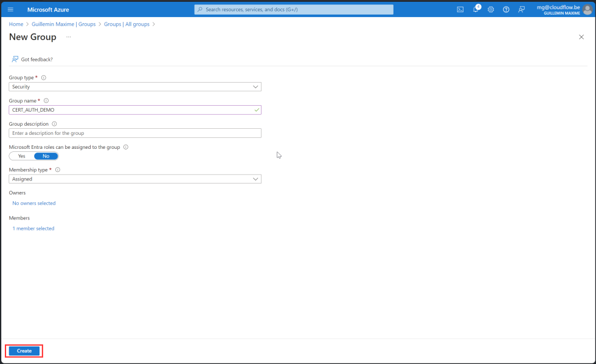Select No for Entra role assignment
Image resolution: width=596 pixels, height=364 pixels.
point(46,156)
